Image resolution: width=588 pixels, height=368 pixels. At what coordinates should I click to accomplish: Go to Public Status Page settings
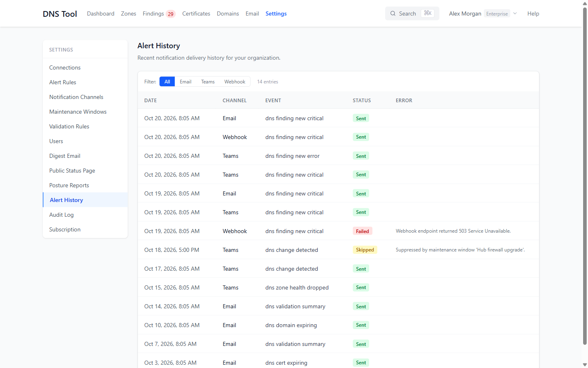tap(85, 171)
